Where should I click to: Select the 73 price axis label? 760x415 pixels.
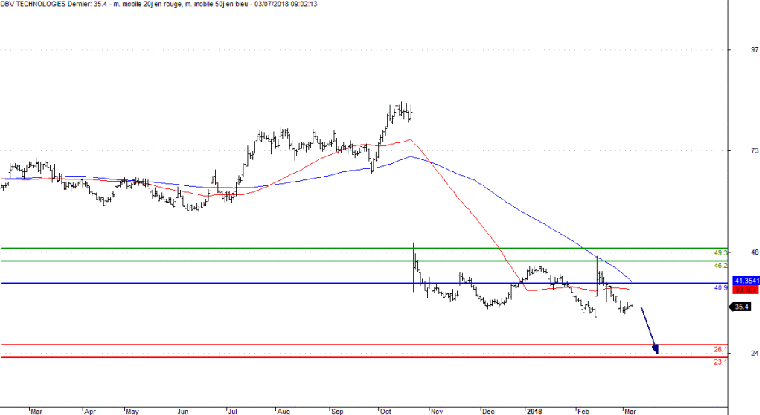[x=754, y=151]
